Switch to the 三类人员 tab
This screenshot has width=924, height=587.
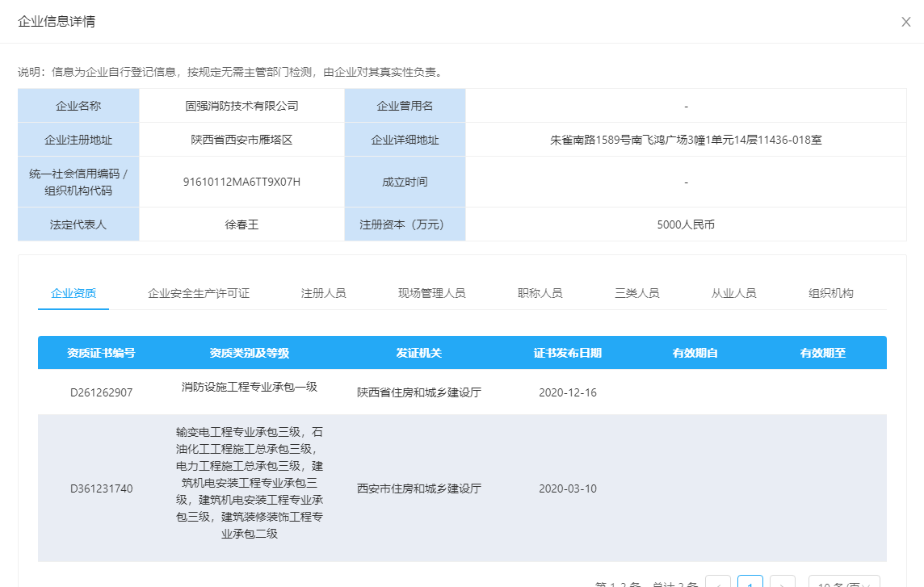[x=637, y=293]
